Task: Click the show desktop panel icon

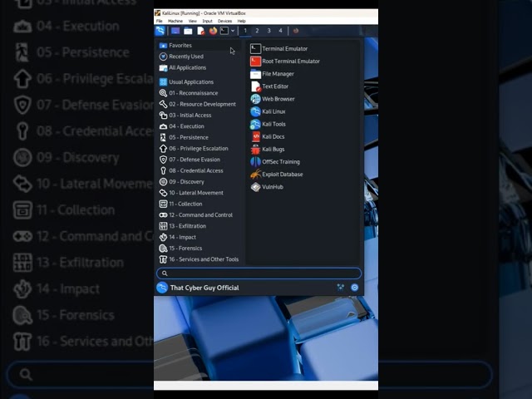Action: click(175, 31)
